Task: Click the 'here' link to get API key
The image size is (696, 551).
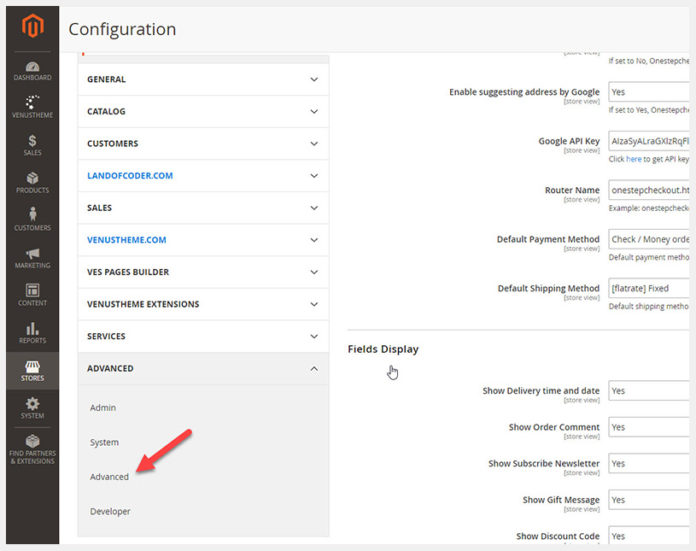Action: tap(634, 159)
